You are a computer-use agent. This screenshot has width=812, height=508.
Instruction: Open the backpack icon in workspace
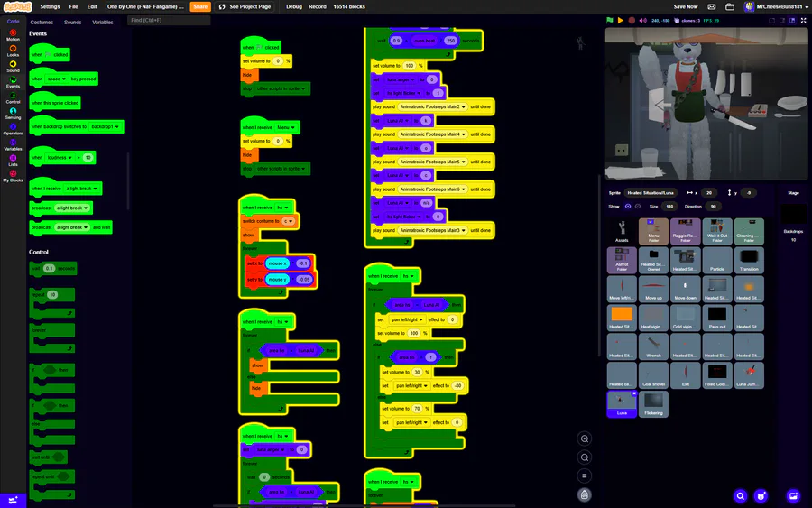pos(584,495)
